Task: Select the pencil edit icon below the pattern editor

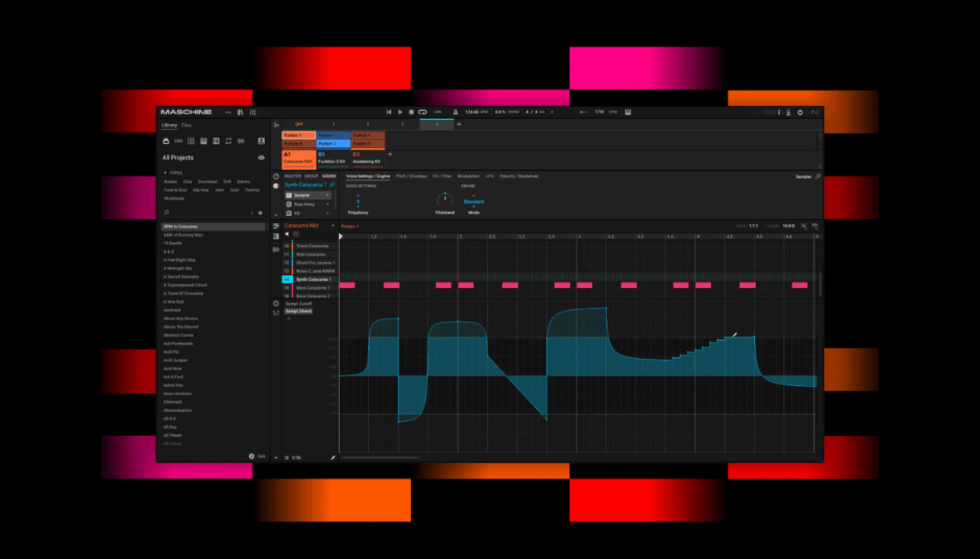Action: point(333,457)
